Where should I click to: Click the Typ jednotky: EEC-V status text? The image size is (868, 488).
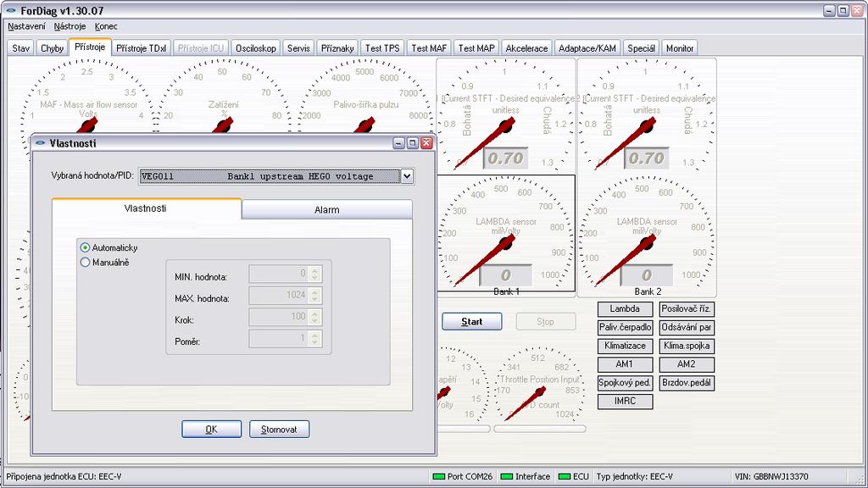click(634, 476)
